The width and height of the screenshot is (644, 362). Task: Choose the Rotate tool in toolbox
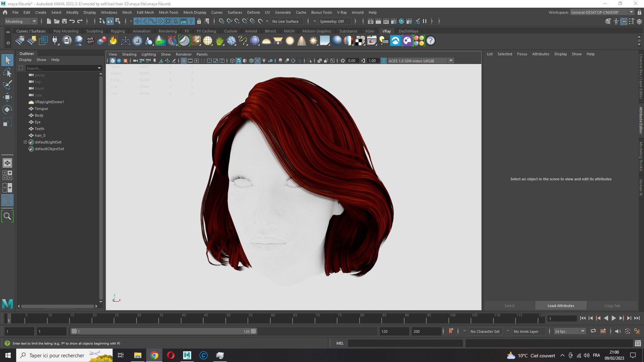[x=7, y=109]
